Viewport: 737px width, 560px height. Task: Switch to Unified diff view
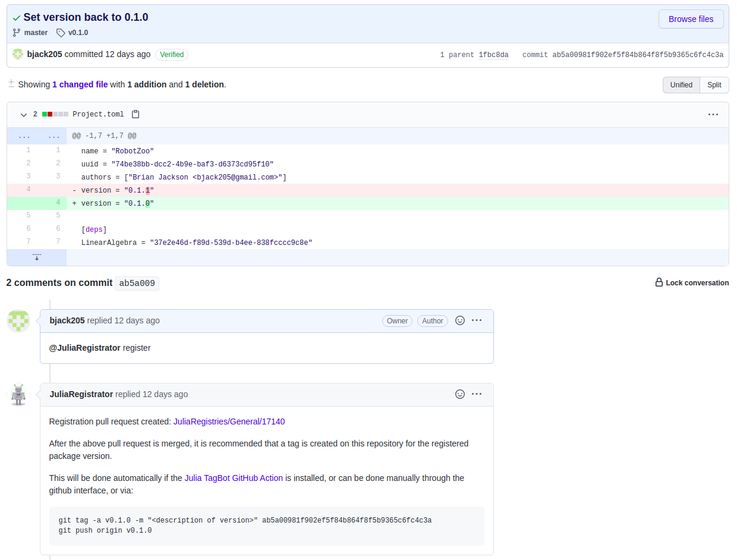click(681, 84)
